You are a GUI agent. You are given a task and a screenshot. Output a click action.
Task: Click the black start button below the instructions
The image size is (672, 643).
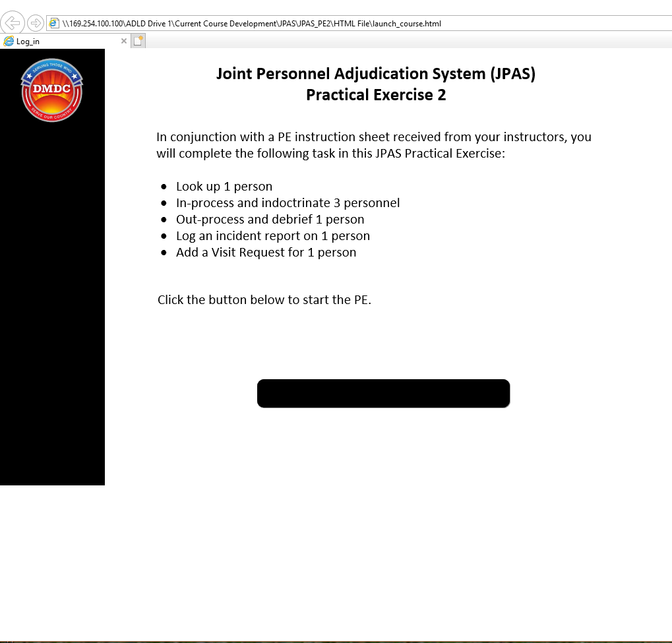384,394
